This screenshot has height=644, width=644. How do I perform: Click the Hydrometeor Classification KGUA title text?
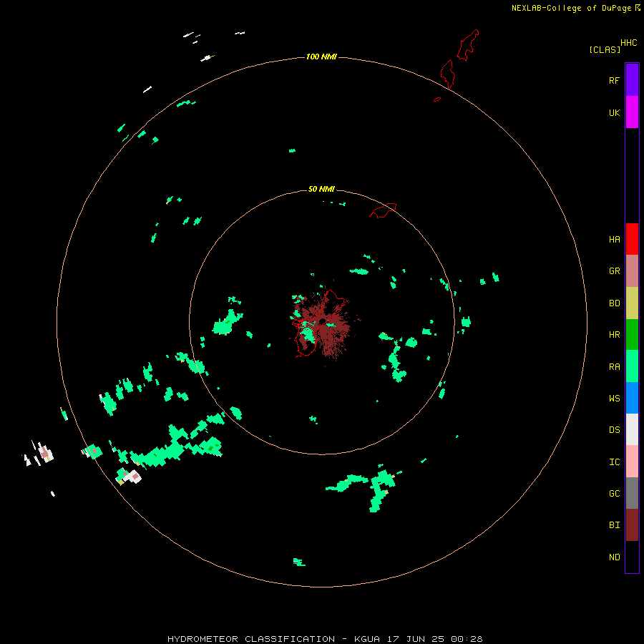[325, 639]
